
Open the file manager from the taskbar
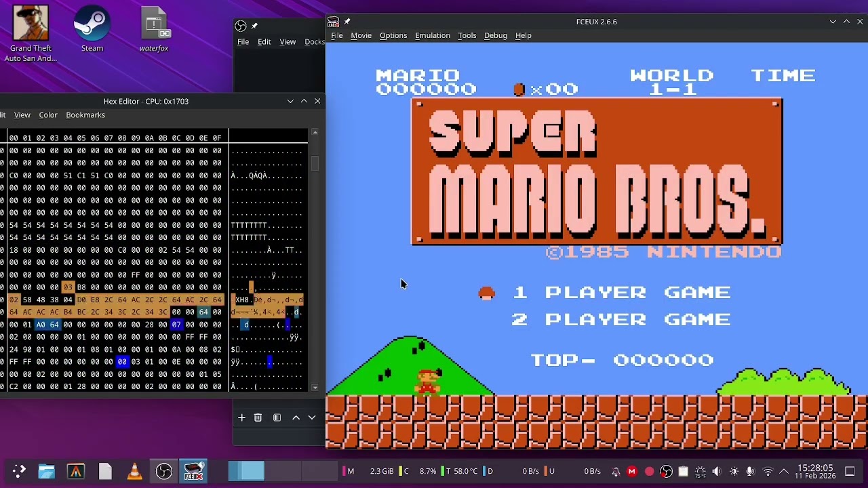46,471
